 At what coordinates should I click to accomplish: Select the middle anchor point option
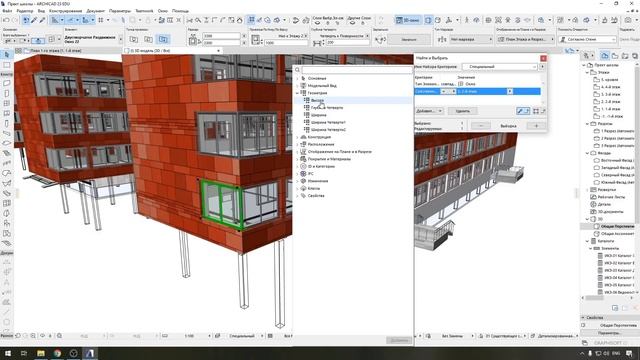[148, 39]
